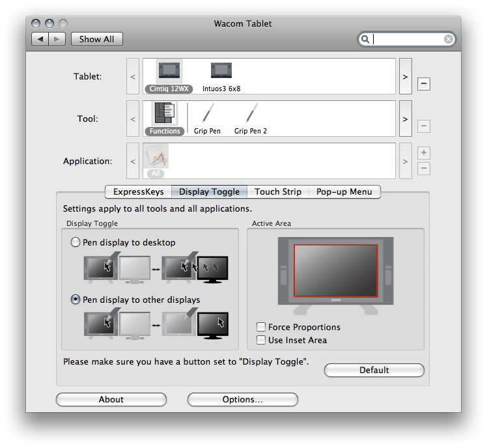This screenshot has height=448, width=487.
Task: Reset settings with the Default button
Action: [x=374, y=370]
